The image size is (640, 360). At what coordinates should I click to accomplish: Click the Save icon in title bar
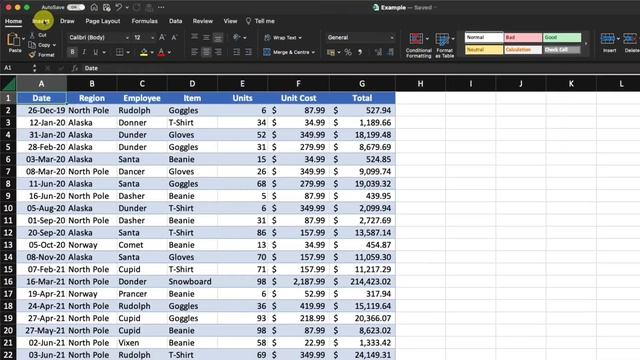(107, 7)
